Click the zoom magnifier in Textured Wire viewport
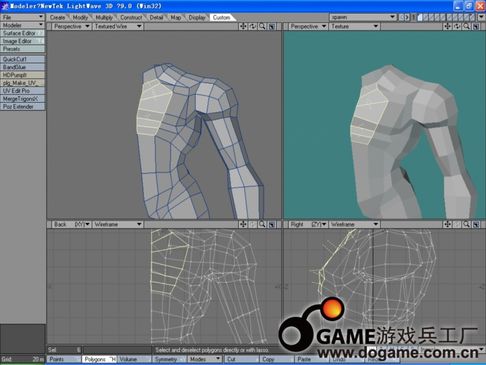The width and height of the screenshot is (486, 365). point(262,26)
